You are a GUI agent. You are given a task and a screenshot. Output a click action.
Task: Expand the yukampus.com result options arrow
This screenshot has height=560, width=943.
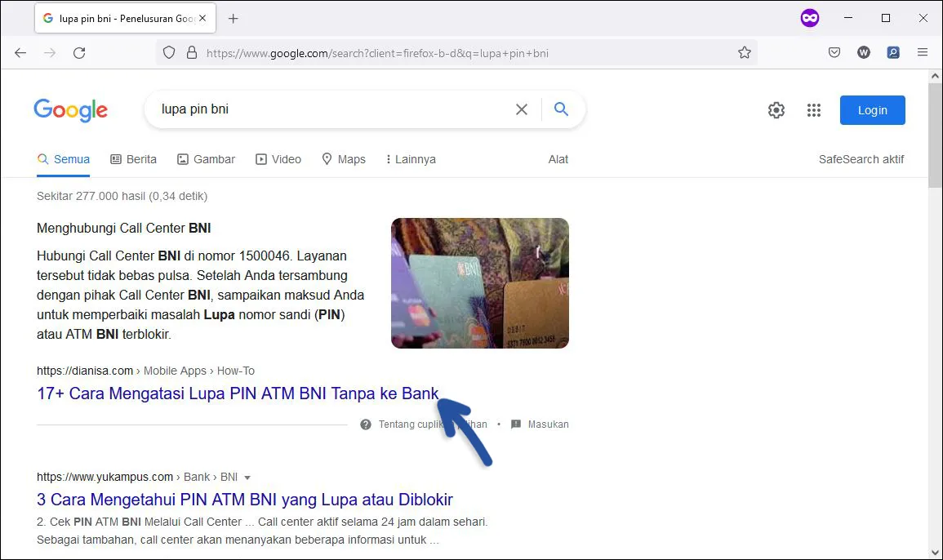click(x=247, y=477)
